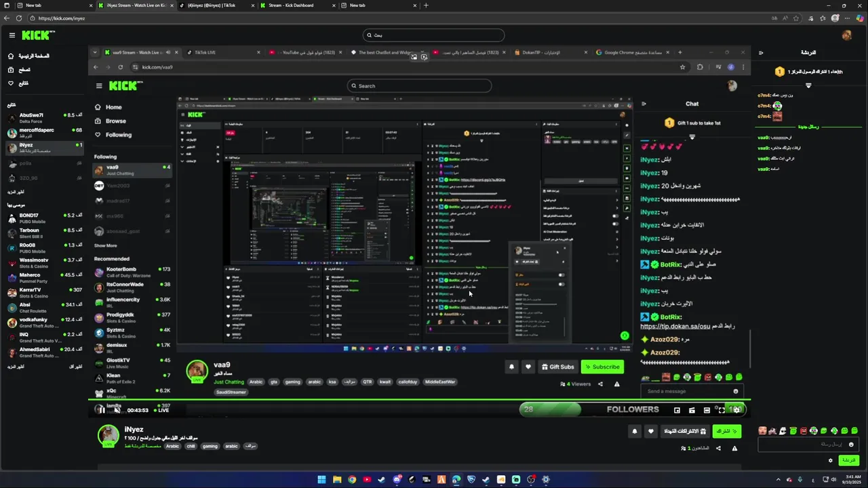Click the gaming tag under the stream title

[210, 446]
